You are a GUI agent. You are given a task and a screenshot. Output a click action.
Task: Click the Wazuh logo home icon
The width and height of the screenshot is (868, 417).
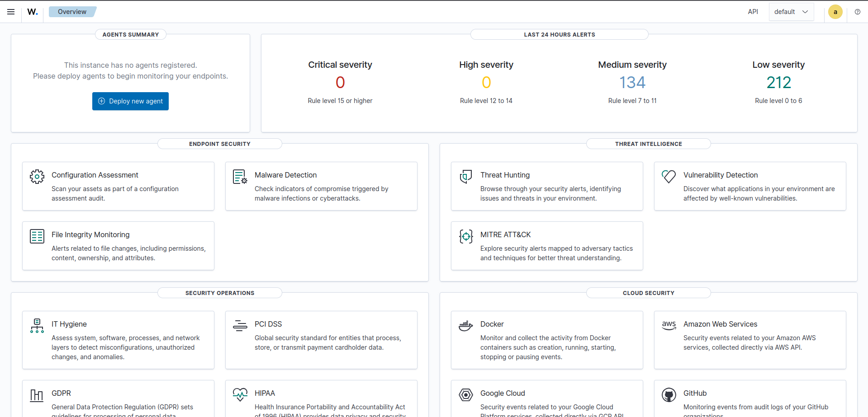33,12
